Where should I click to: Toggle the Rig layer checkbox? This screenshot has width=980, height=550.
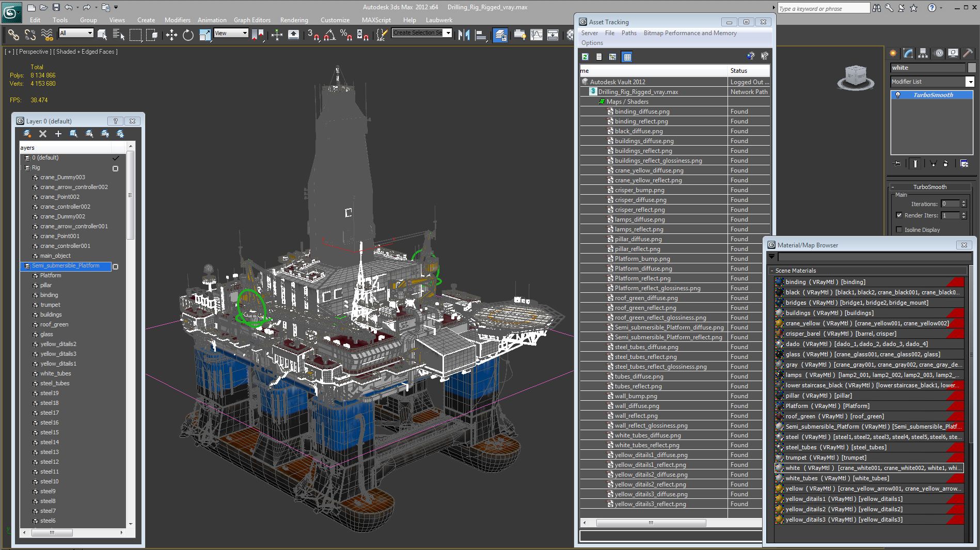[x=115, y=168]
